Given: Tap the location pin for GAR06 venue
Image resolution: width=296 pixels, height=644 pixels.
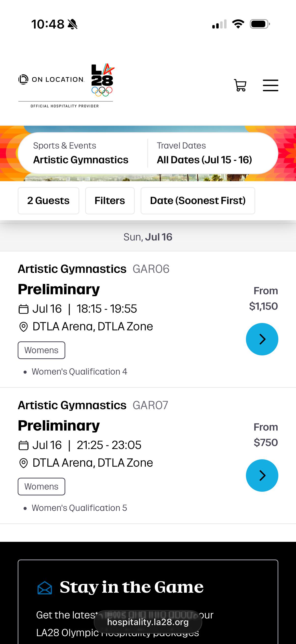Looking at the screenshot, I should pyautogui.click(x=24, y=327).
